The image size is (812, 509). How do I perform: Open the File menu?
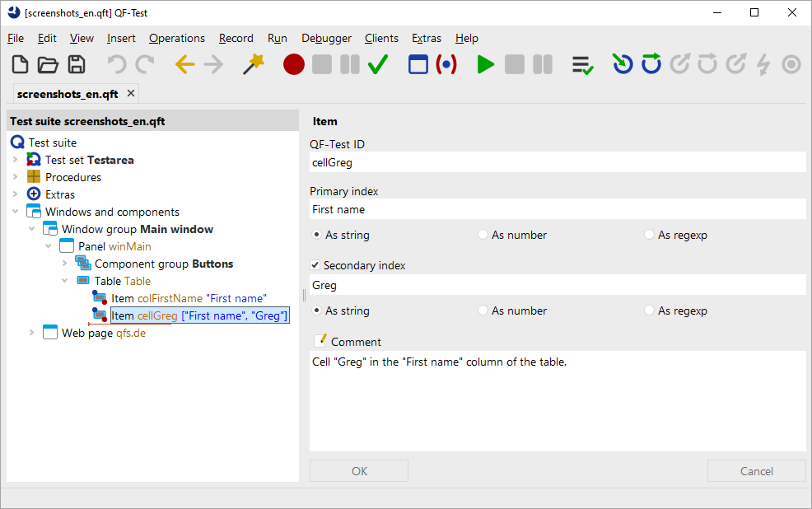[16, 39]
